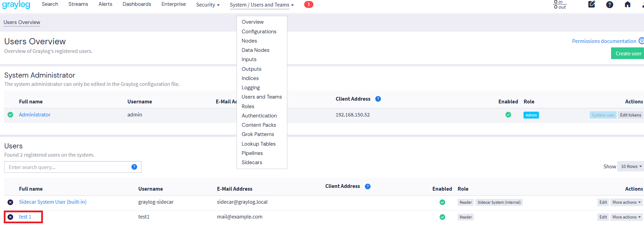The height and width of the screenshot is (225, 644).
Task: Open the 10 Rows dropdown
Action: pyautogui.click(x=631, y=167)
